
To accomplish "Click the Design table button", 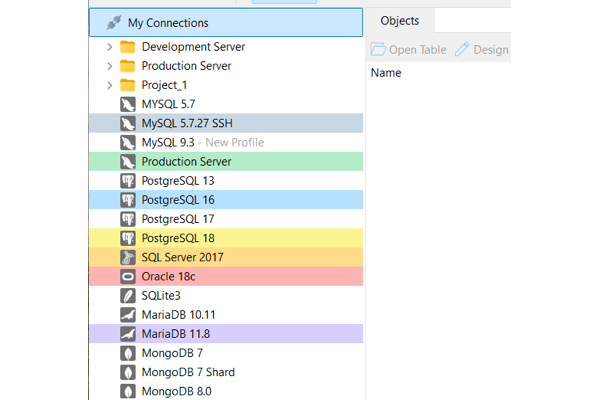I will click(482, 50).
